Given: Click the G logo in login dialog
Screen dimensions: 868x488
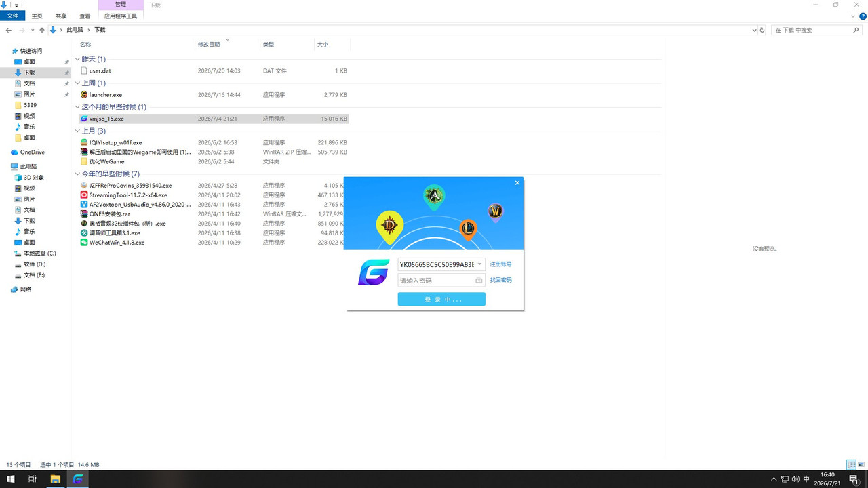Looking at the screenshot, I should point(374,272).
